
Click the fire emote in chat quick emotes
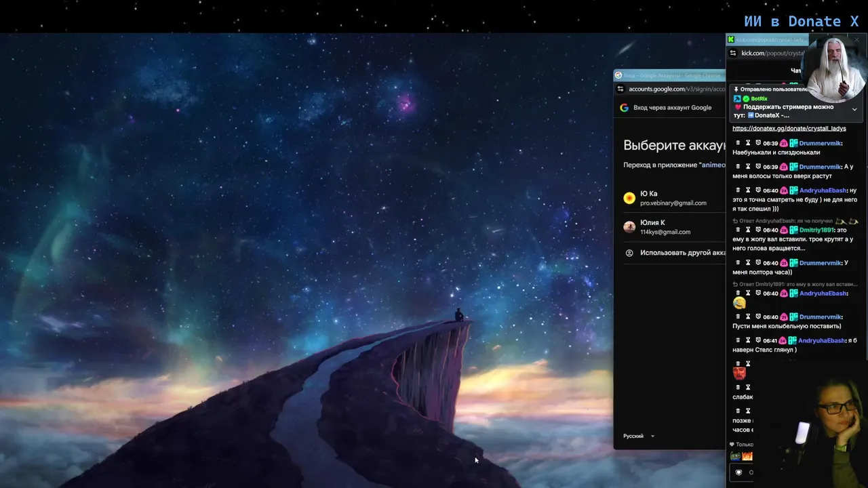point(747,456)
